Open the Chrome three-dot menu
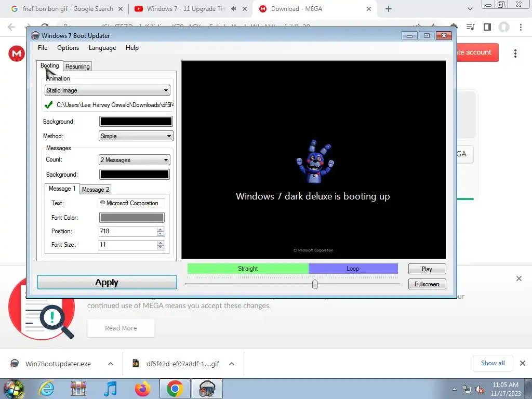This screenshot has width=532, height=399. pos(521,27)
